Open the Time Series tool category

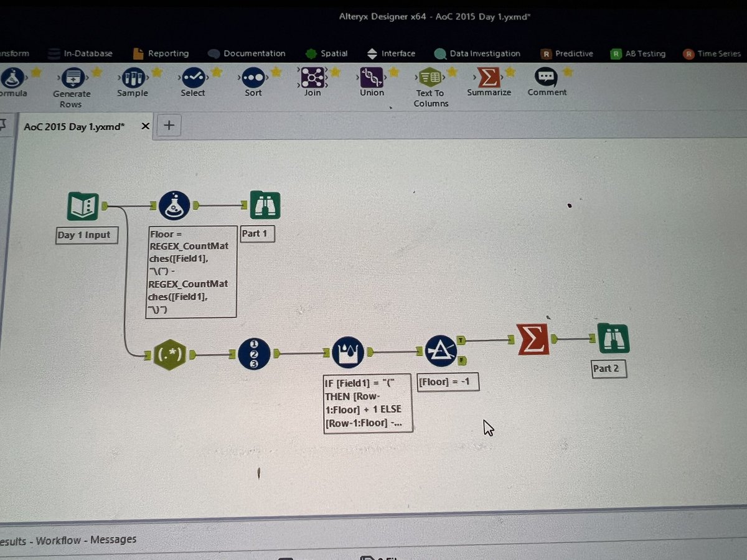coord(712,54)
